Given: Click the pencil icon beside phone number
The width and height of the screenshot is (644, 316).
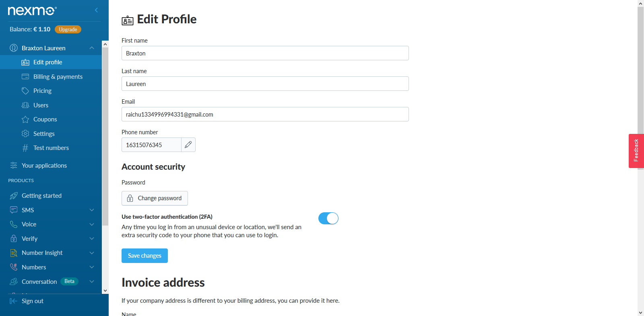Looking at the screenshot, I should (x=188, y=145).
